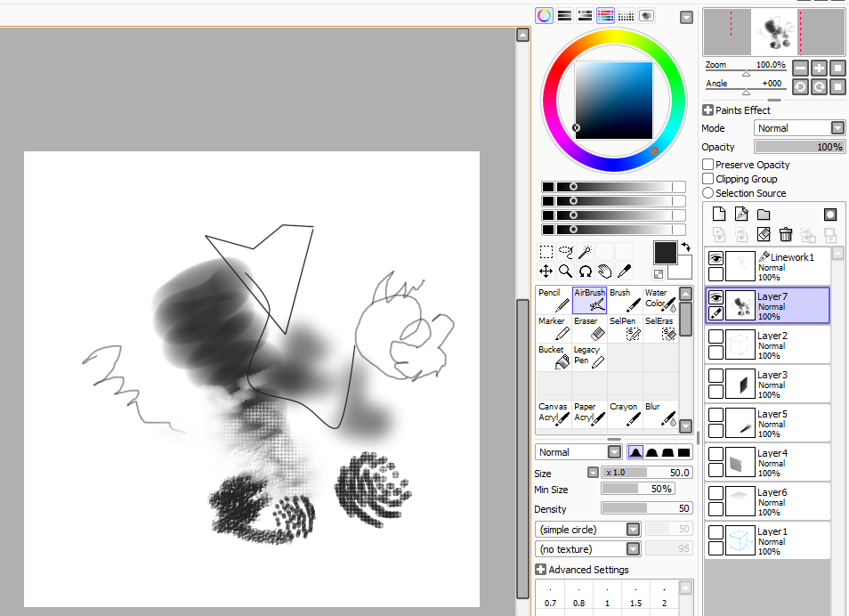Adjust the brush Density slider

tap(646, 508)
